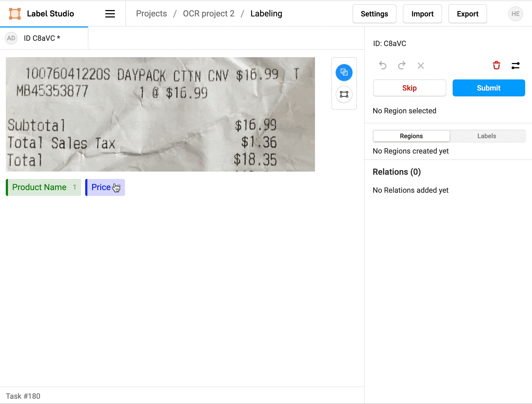Click the HE user avatar
The height and width of the screenshot is (404, 532).
point(516,14)
